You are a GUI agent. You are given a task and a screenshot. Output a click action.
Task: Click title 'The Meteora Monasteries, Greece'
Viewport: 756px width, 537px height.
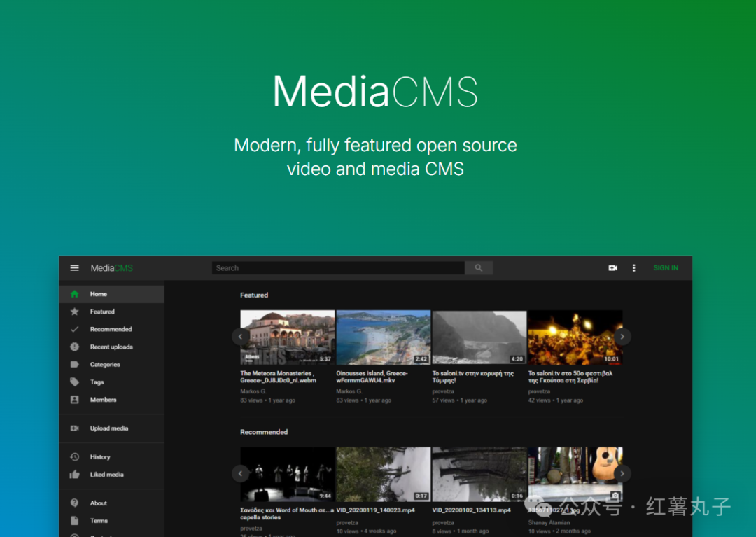point(278,377)
